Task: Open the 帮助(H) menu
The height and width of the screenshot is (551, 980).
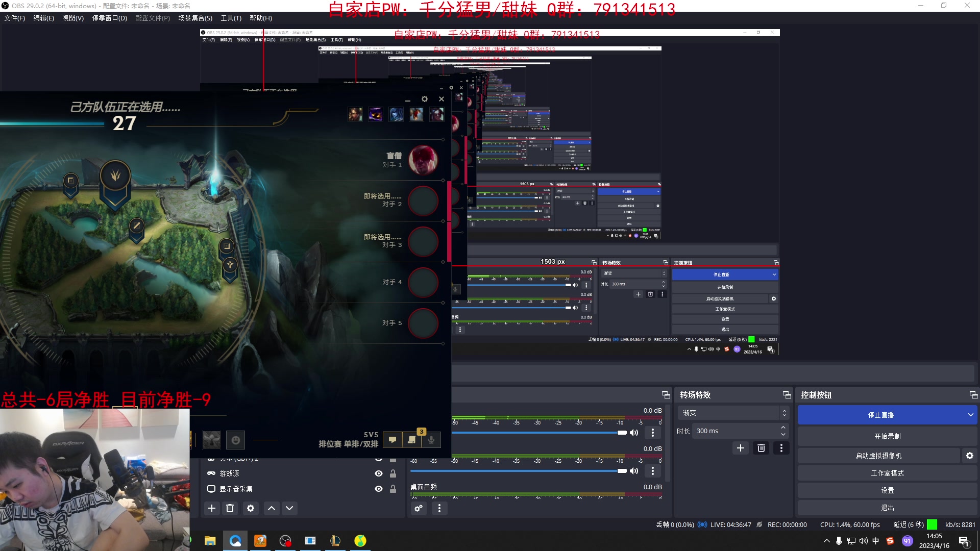Action: (261, 18)
